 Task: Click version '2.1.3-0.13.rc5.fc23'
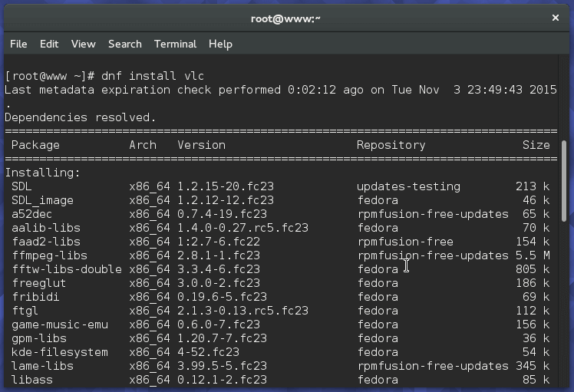(x=242, y=311)
